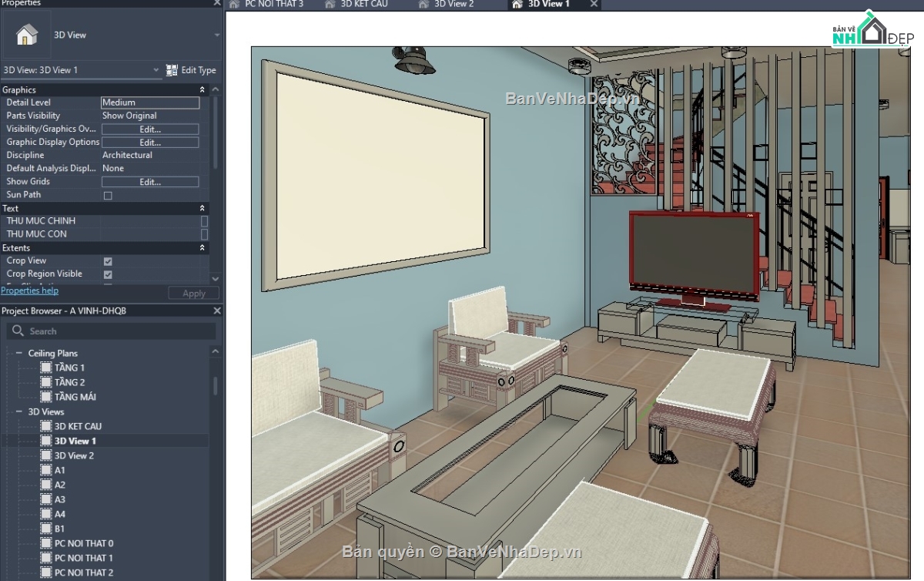
Task: Select PC NOI THAT 1 view
Action: 84,558
